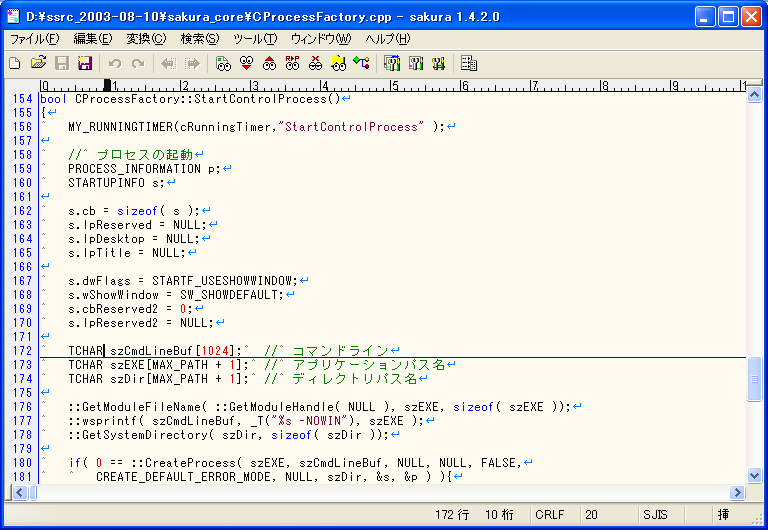Open type-specific settings list icon
768x530 pixels.
tap(392, 63)
